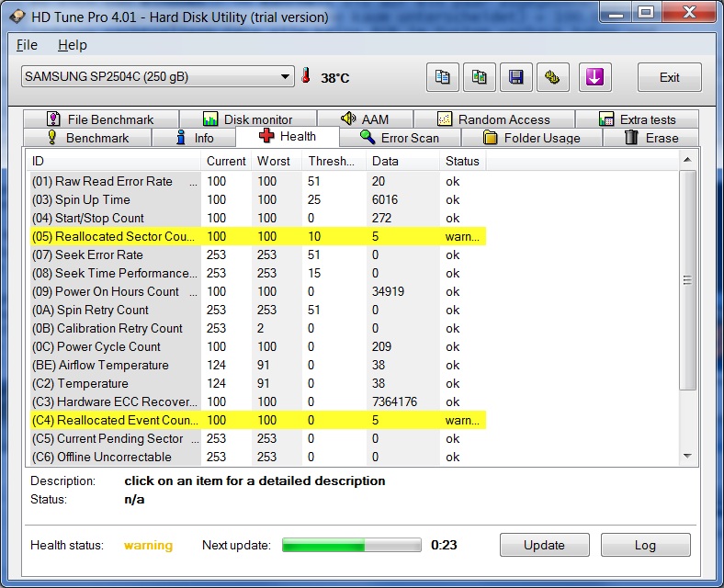Select the (0B) Calibration Retry Count row

(257, 328)
